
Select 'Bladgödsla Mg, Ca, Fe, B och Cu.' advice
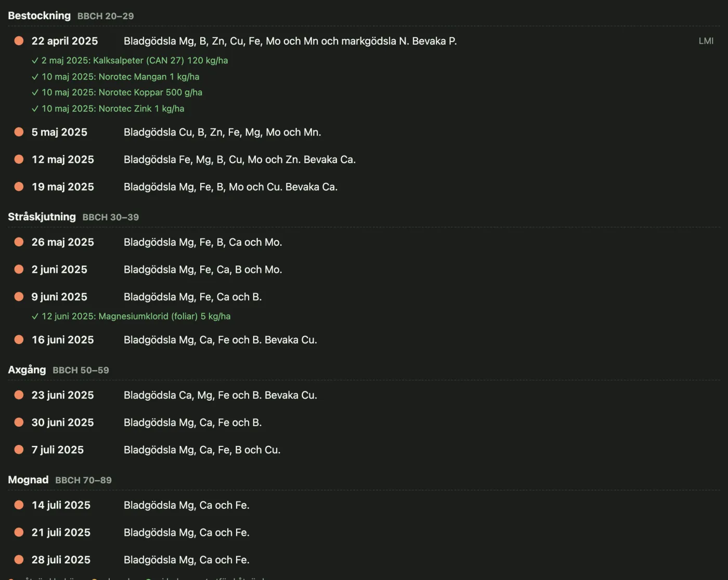[202, 450]
